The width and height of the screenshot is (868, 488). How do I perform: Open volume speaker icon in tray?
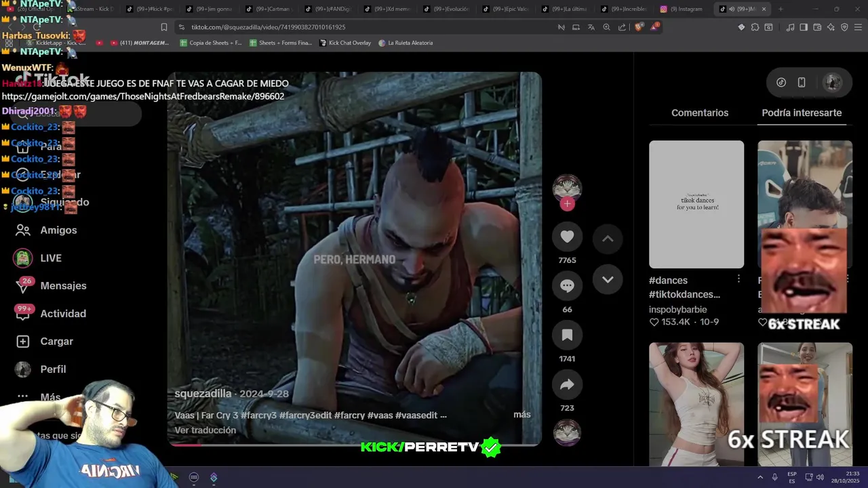click(x=820, y=477)
